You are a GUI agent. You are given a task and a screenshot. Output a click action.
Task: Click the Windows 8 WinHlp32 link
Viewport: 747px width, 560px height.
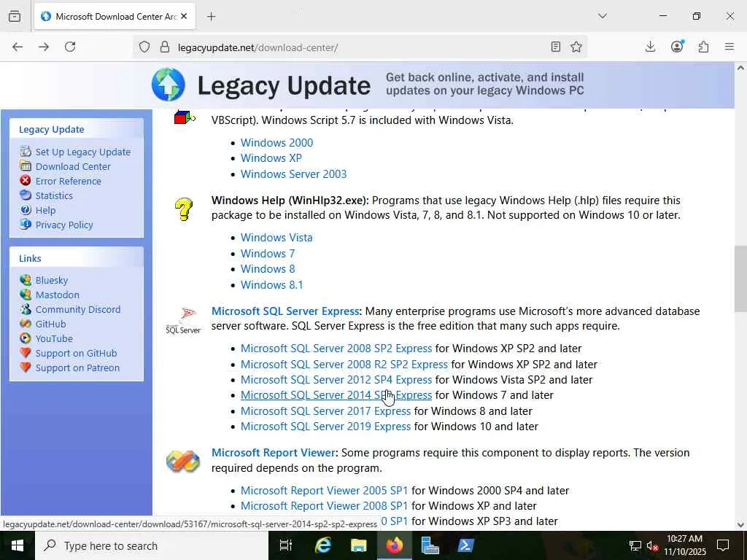coord(268,269)
